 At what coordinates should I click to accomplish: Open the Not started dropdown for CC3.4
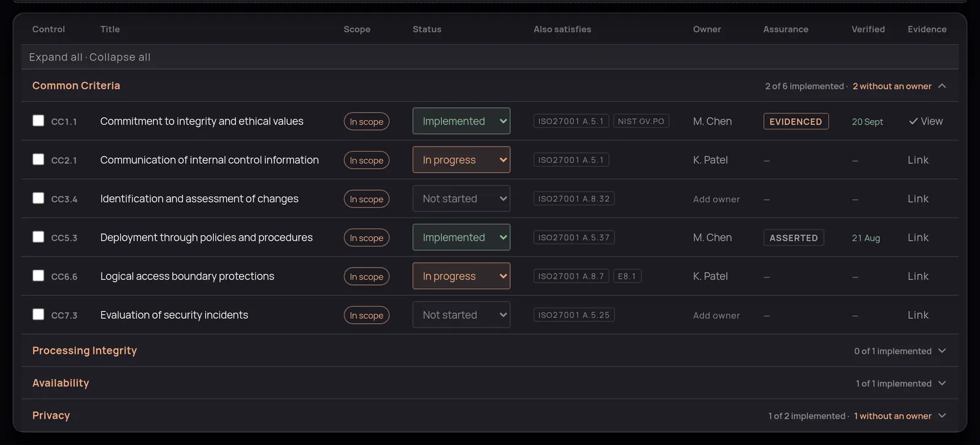[461, 199]
